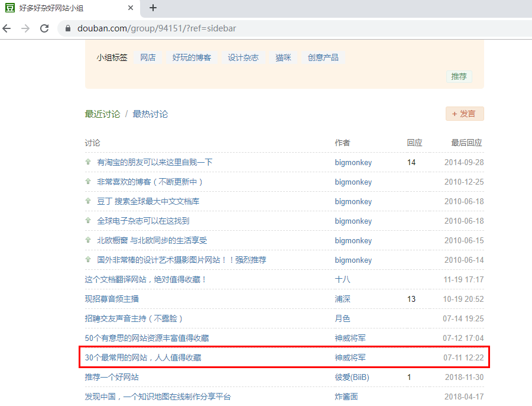Click pinned arrow icon beside 北欧橱窗 post
Image resolution: width=532 pixels, height=406 pixels.
pos(88,240)
